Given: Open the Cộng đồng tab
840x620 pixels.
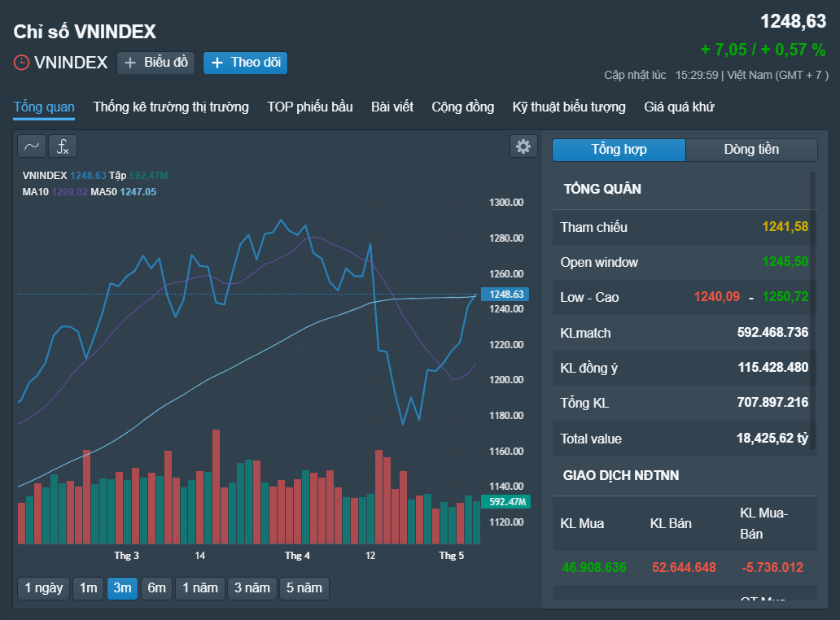Looking at the screenshot, I should click(x=463, y=107).
